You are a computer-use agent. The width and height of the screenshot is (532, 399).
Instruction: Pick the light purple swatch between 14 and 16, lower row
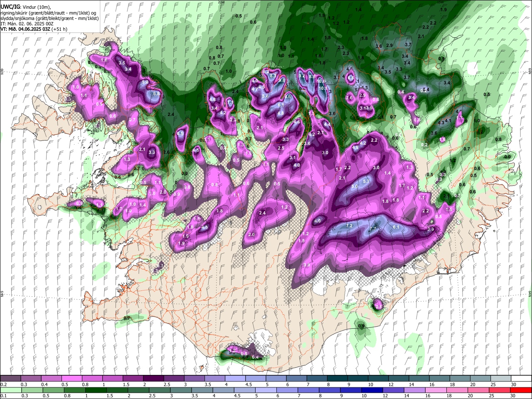tap(414, 390)
